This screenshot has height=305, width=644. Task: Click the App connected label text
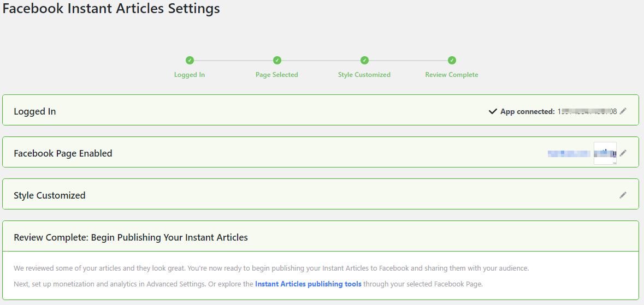[527, 111]
